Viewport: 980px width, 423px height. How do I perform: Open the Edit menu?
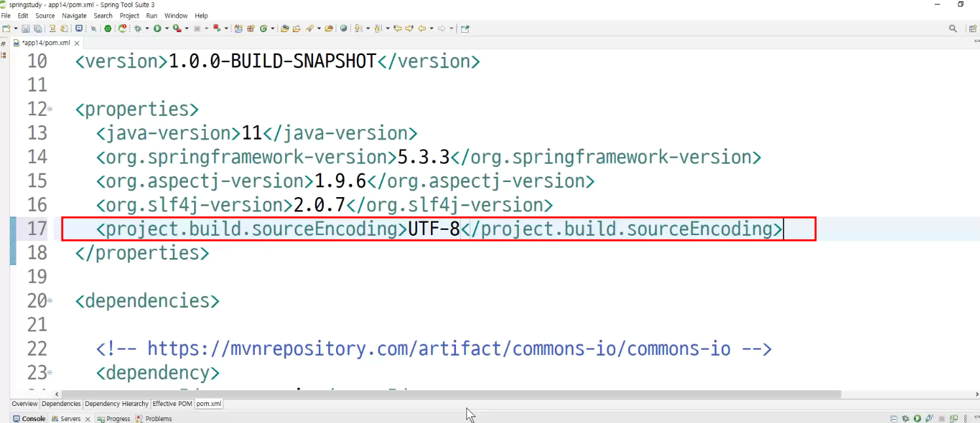click(23, 16)
